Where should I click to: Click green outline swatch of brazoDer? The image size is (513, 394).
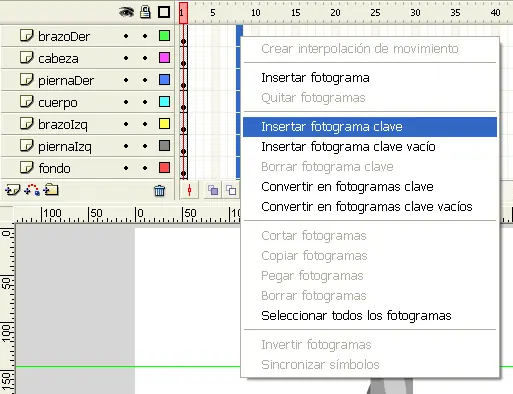click(164, 36)
